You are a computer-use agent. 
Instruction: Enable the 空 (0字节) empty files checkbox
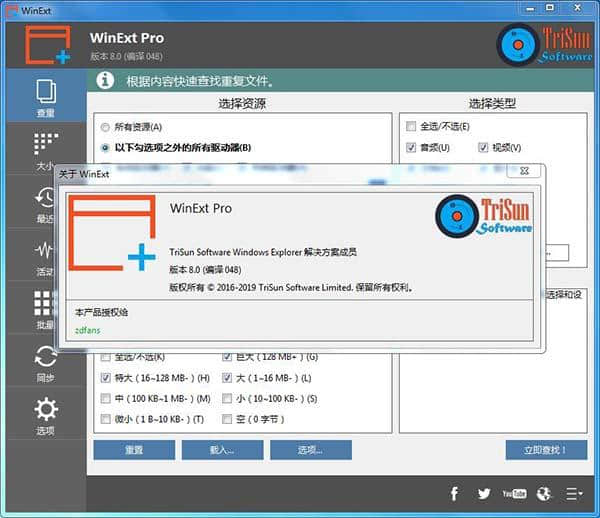(x=227, y=419)
